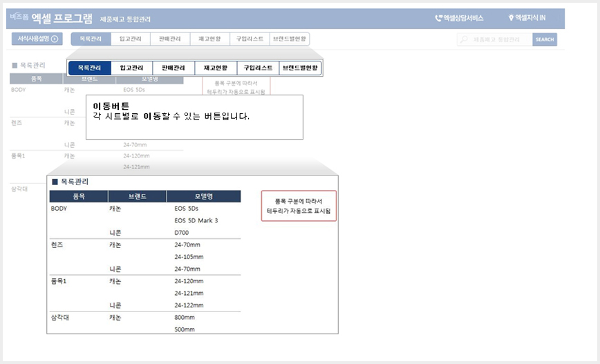Screen dimensions: 600x364
Task: Select the faded 판매관리 tab in the header row
Action: point(170,39)
